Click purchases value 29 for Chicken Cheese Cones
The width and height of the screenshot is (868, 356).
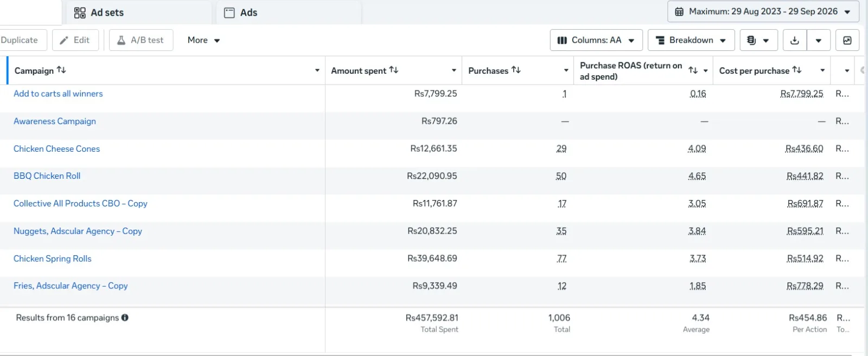[561, 148]
